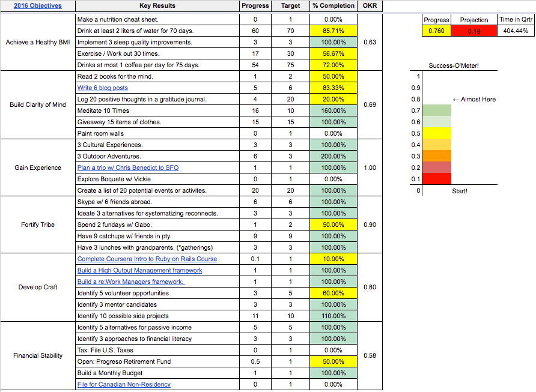Click the Financial Stability objective cell

[38, 356]
